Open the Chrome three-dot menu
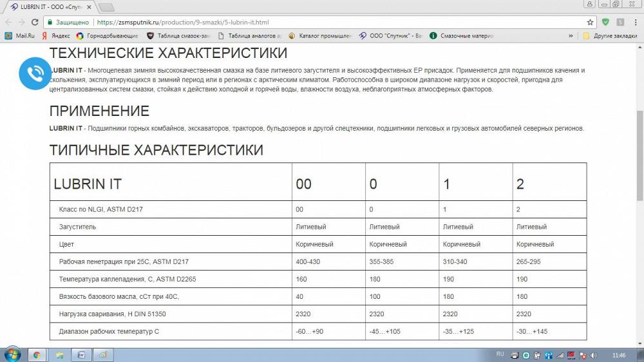Viewport: 644px width, 362px height. click(635, 22)
